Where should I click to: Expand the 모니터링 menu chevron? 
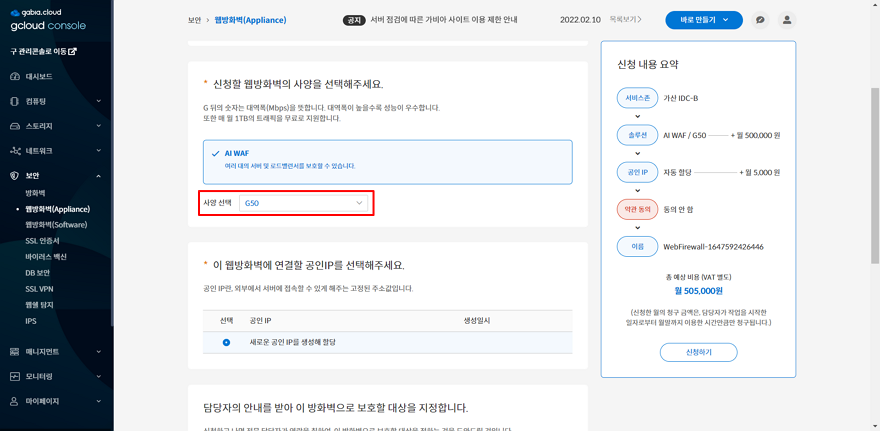[x=98, y=376]
